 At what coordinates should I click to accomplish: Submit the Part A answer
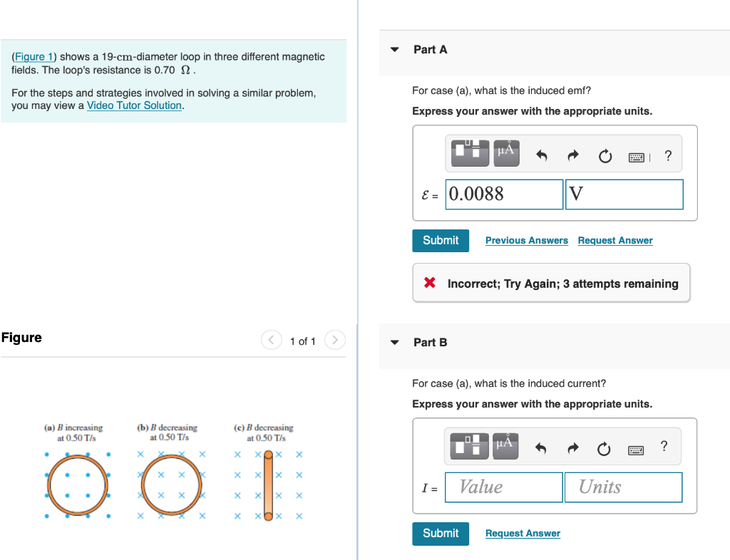point(440,240)
